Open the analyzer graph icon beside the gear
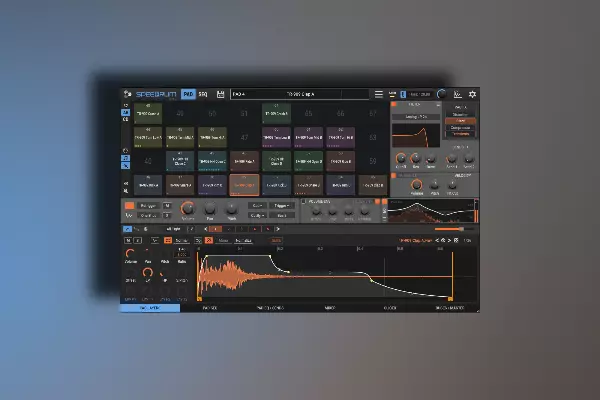Screen dimensions: 600x400 point(458,94)
